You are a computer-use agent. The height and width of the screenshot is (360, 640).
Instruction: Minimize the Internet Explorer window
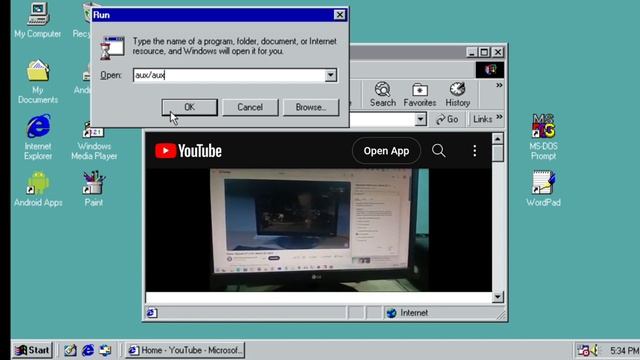click(x=472, y=52)
